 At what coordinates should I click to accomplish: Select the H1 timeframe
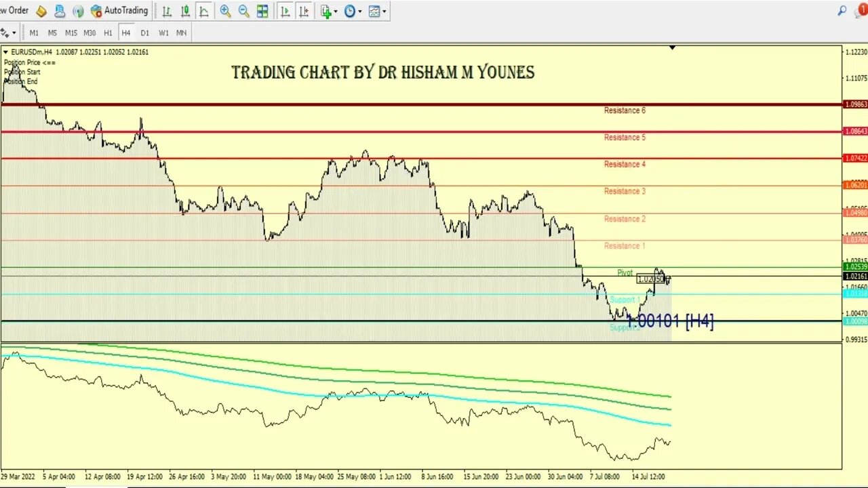(108, 33)
